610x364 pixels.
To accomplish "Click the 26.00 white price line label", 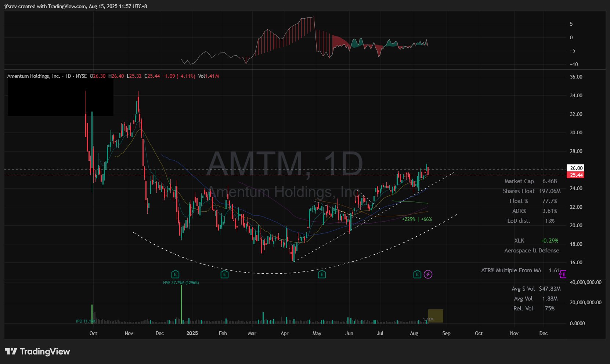I will [576, 168].
